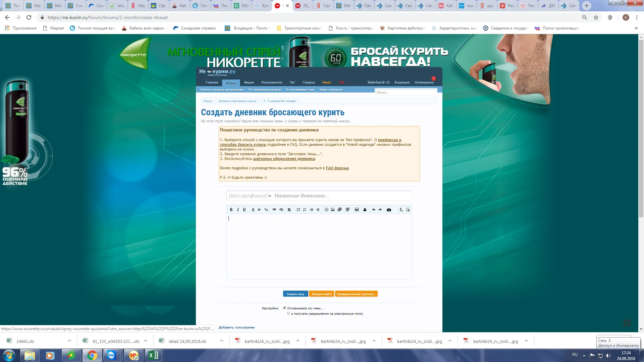Click the insert image icon
644x362 pixels.
pyautogui.click(x=333, y=209)
